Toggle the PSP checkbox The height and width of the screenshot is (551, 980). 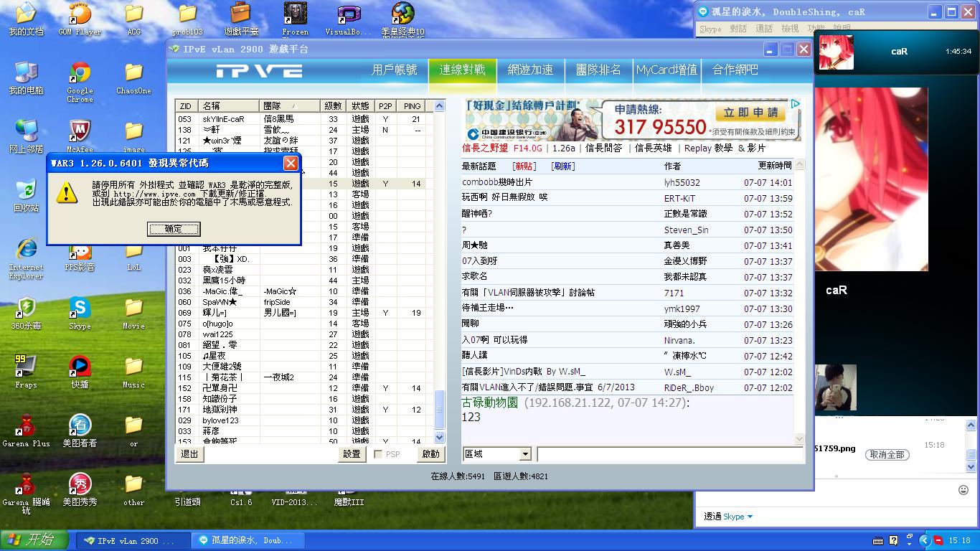378,454
